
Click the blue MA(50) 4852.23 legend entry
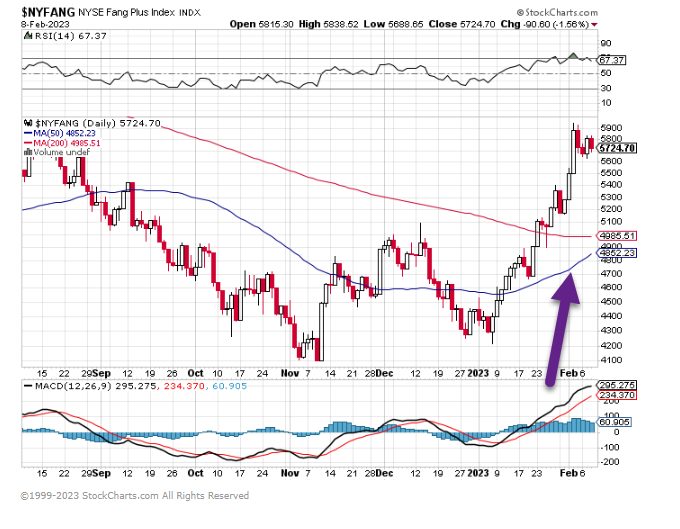click(x=59, y=133)
